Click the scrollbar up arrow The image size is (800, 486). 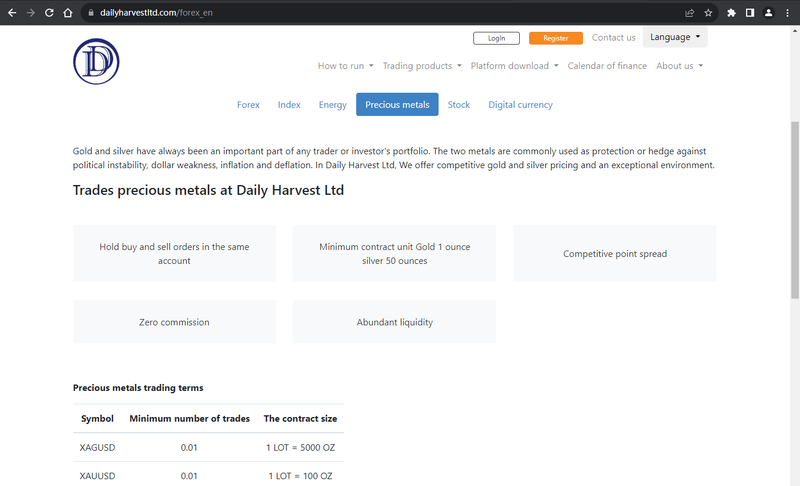795,31
